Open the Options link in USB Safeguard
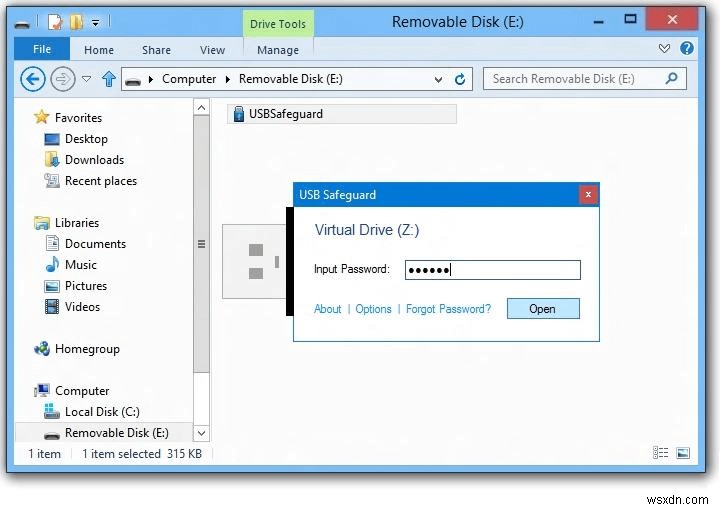The image size is (720, 510). [x=373, y=309]
